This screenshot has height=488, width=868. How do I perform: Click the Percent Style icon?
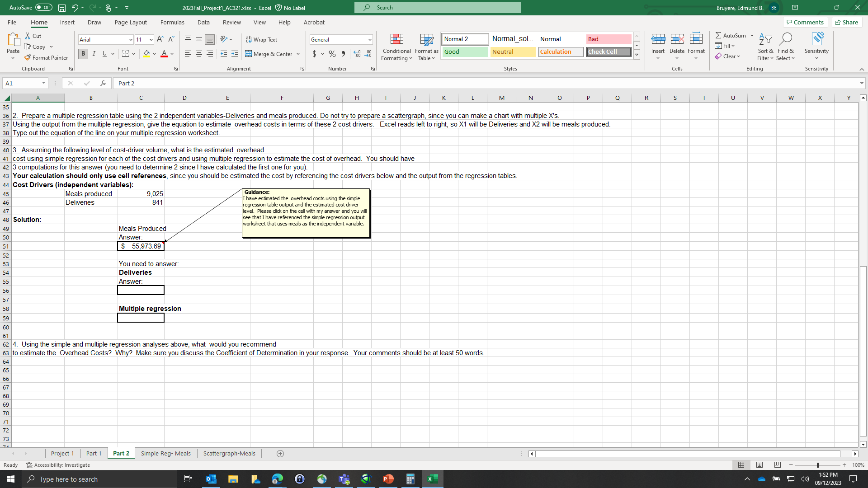coord(332,54)
